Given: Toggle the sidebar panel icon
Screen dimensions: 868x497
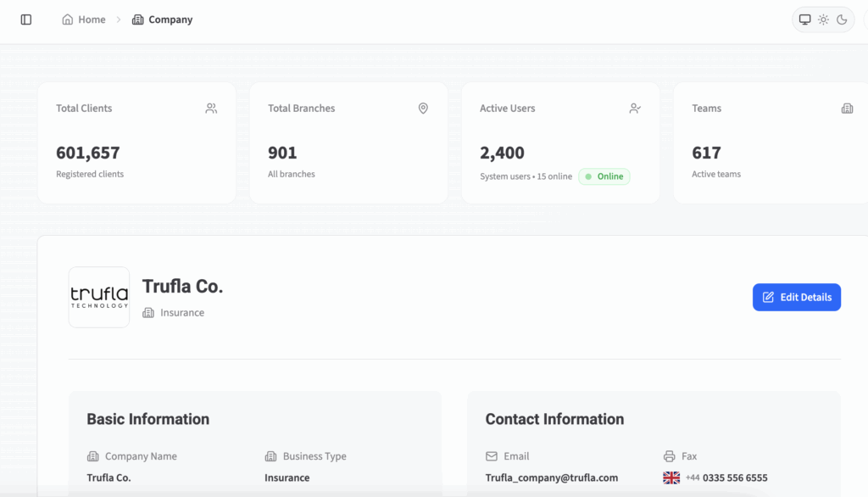Looking at the screenshot, I should [x=26, y=20].
